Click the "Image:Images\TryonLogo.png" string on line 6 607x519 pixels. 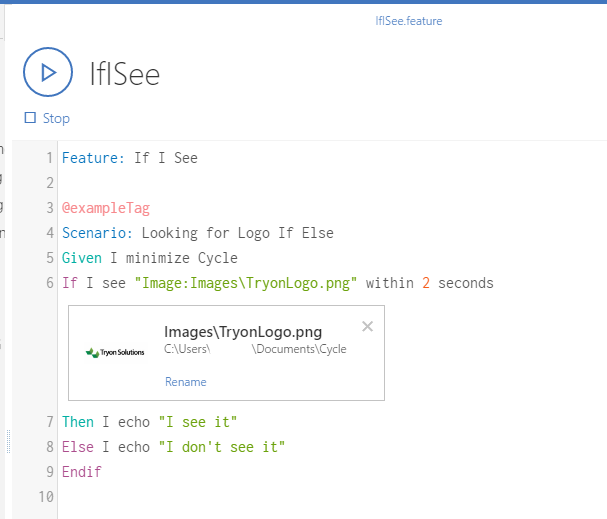coord(245,283)
